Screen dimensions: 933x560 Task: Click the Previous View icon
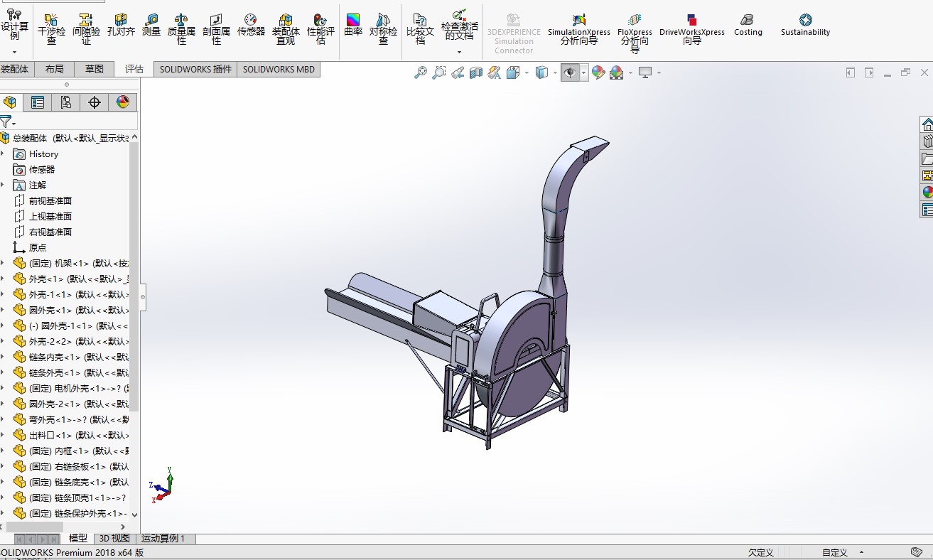[458, 72]
